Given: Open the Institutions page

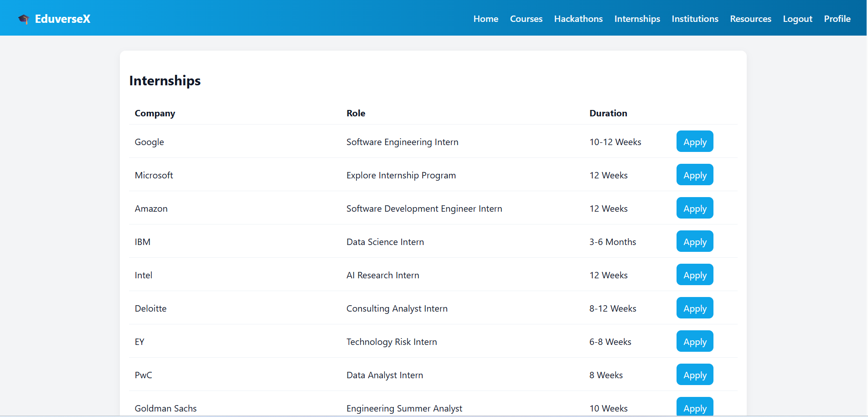Looking at the screenshot, I should pyautogui.click(x=695, y=19).
